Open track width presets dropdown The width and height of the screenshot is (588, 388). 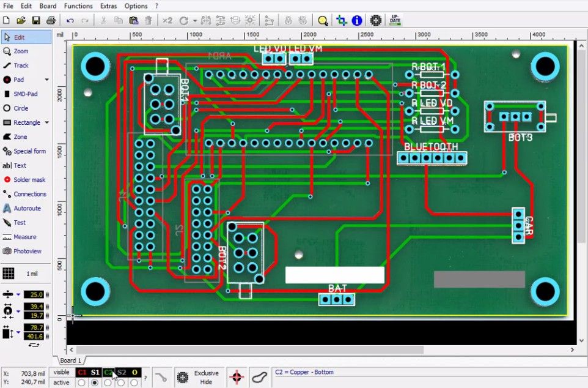[x=18, y=294]
